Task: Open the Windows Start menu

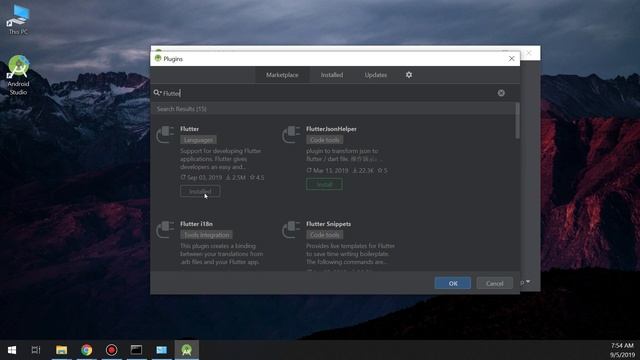Action: pyautogui.click(x=12, y=350)
